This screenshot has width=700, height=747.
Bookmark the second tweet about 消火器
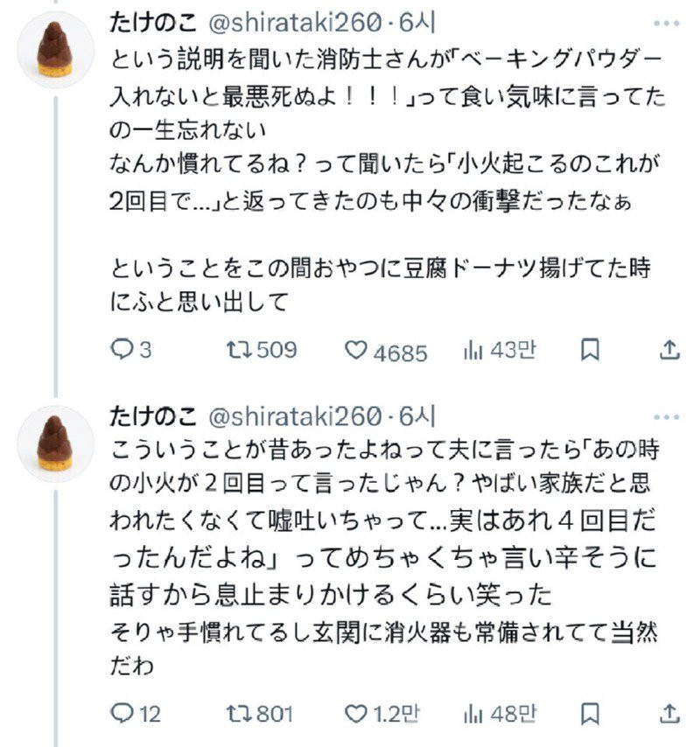coord(591,714)
